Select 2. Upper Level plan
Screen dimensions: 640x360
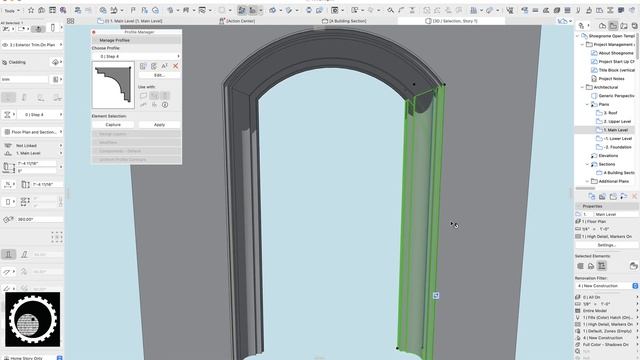[x=613, y=122]
